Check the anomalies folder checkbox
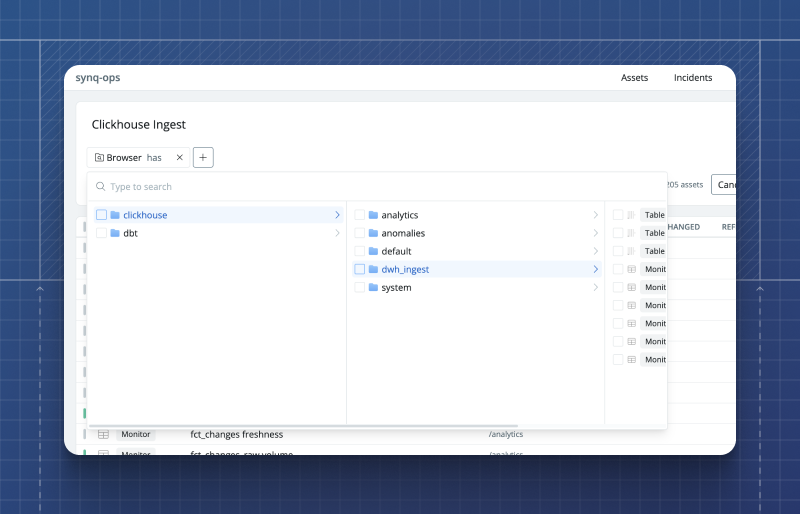Viewport: 800px width, 514px height. (x=360, y=233)
